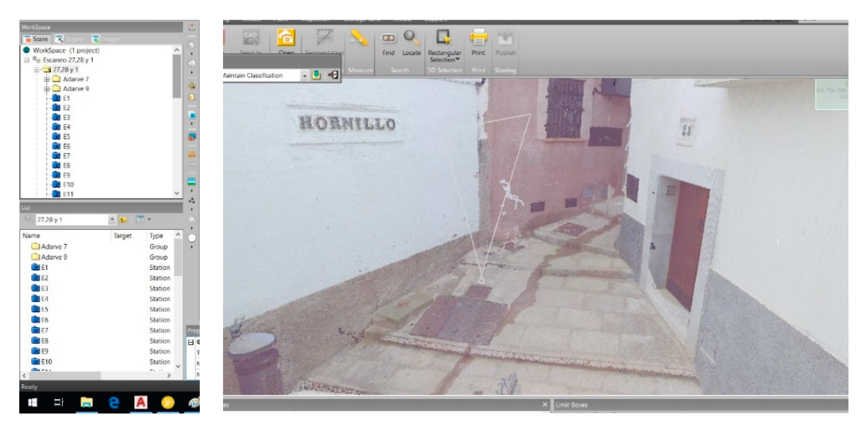Click the list panel horizontal scrollbar
The width and height of the screenshot is (868, 431).
[64, 375]
